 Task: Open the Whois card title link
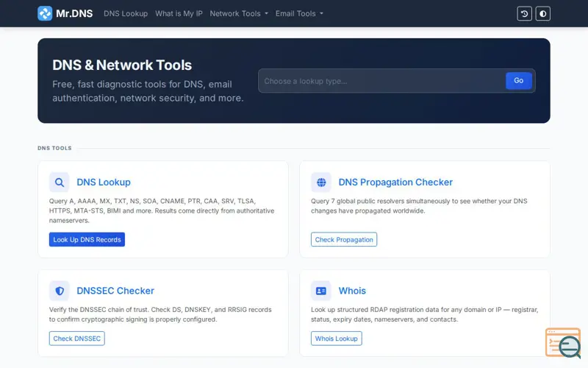(352, 291)
